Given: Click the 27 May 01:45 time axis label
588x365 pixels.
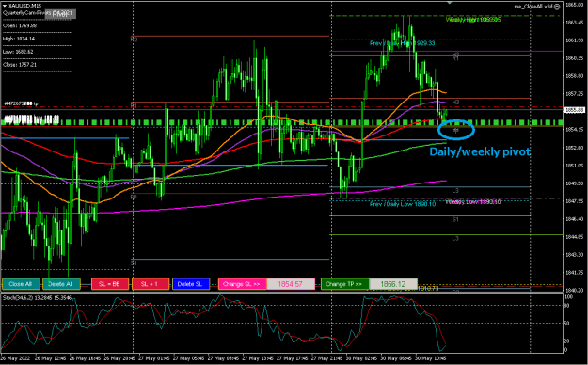Looking at the screenshot, I should point(153,358).
